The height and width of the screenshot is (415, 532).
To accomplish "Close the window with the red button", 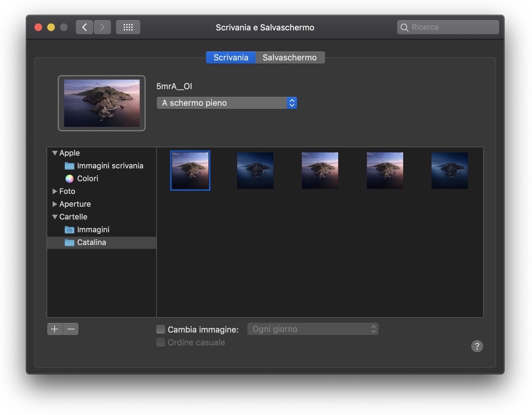I will [x=38, y=27].
